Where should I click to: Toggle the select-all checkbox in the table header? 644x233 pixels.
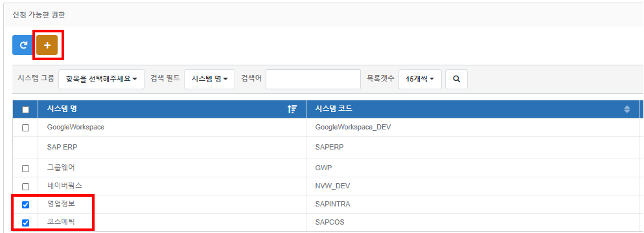pyautogui.click(x=25, y=109)
